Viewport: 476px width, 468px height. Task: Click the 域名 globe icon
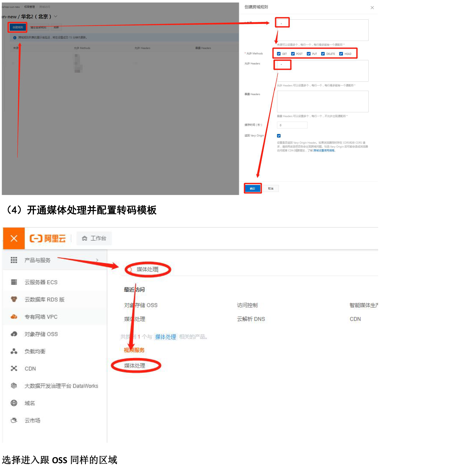click(14, 403)
